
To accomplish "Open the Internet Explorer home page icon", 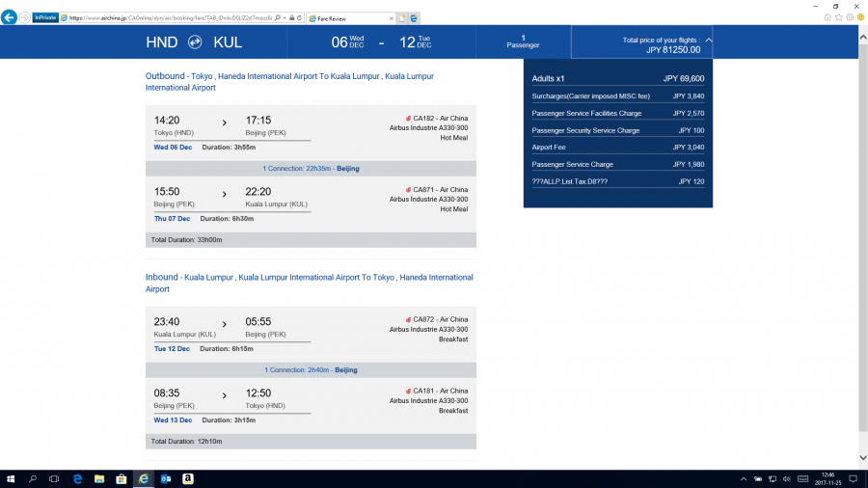I will [827, 17].
